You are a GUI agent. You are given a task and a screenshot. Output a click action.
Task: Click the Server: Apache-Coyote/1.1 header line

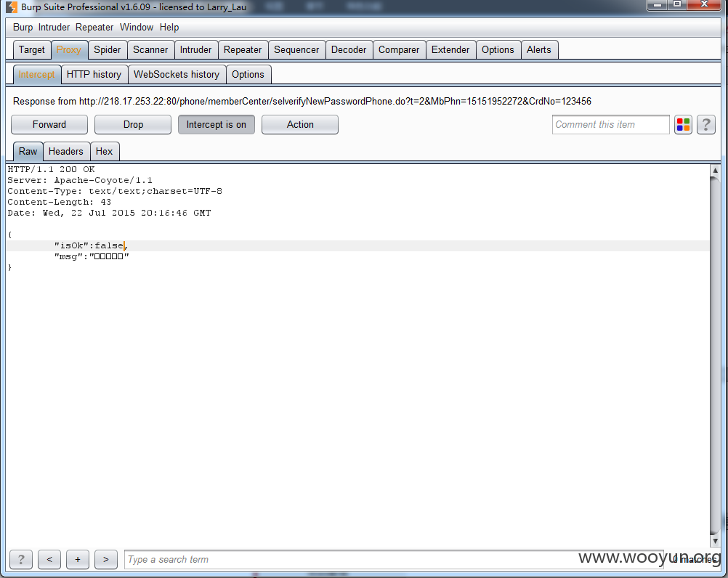click(80, 181)
